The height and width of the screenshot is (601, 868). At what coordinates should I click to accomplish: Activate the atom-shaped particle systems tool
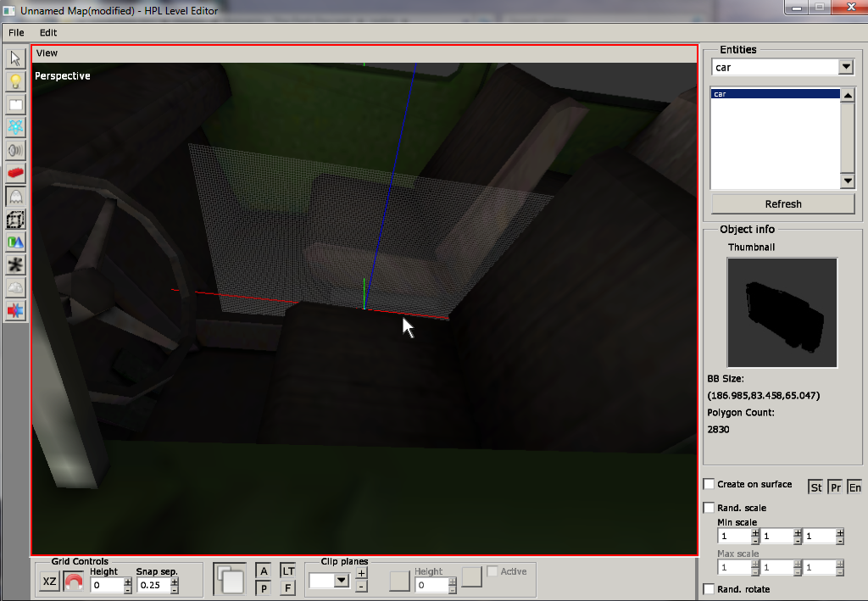(x=15, y=127)
